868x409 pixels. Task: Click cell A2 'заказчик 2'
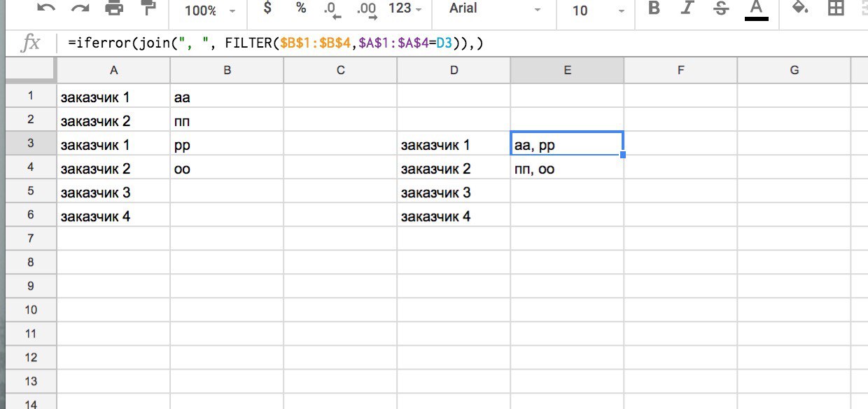click(x=113, y=121)
